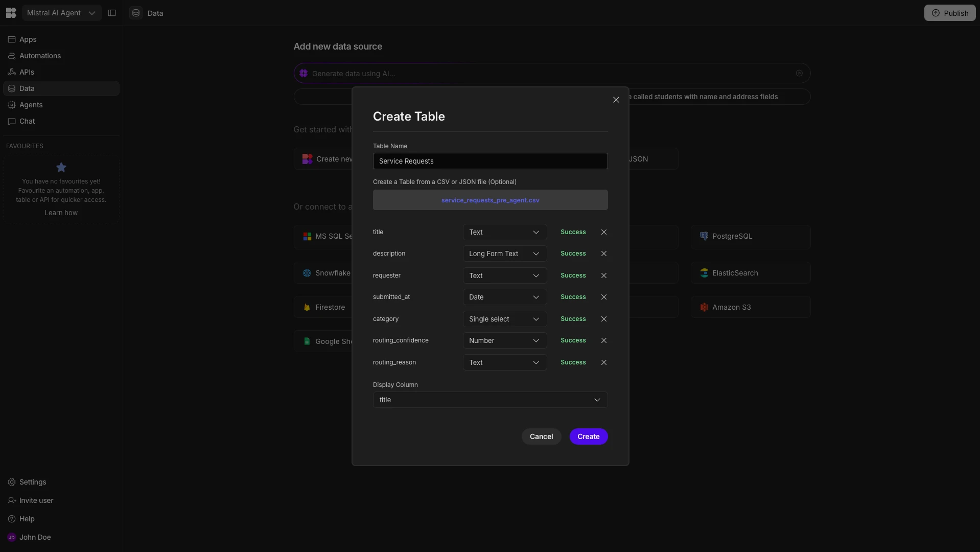This screenshot has width=980, height=552.
Task: Open the Mistral AI Agent workspace dropdown
Action: 61,13
